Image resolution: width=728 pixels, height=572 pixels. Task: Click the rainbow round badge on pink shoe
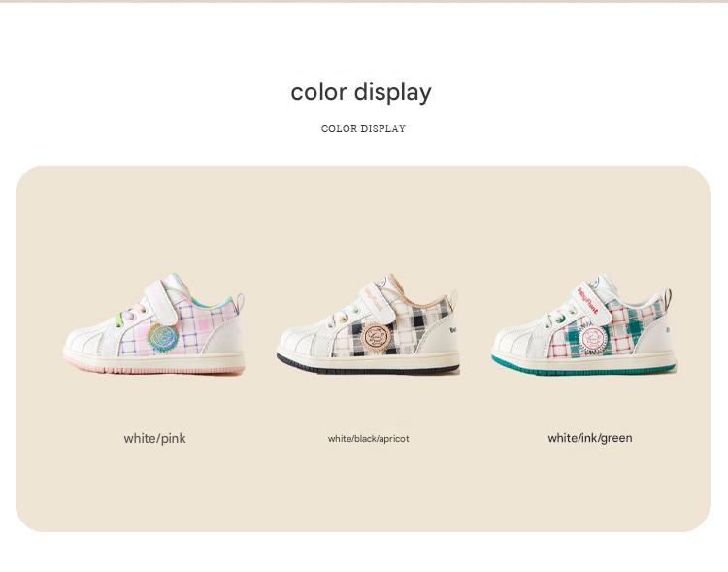tap(163, 337)
